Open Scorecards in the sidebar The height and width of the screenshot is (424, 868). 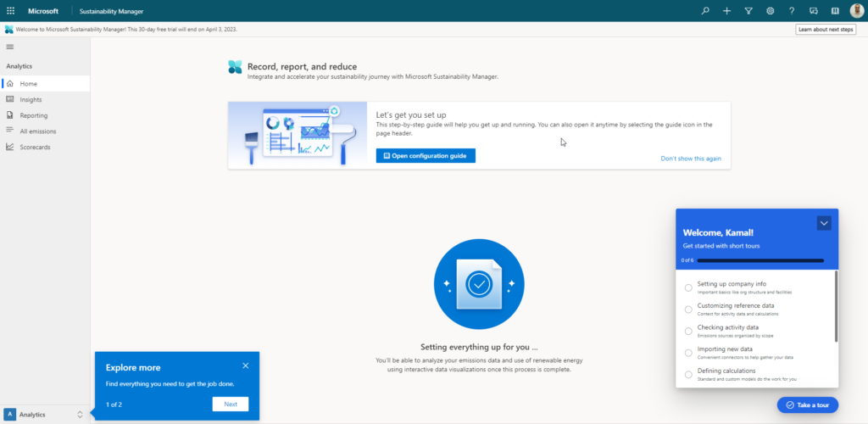pos(45,147)
